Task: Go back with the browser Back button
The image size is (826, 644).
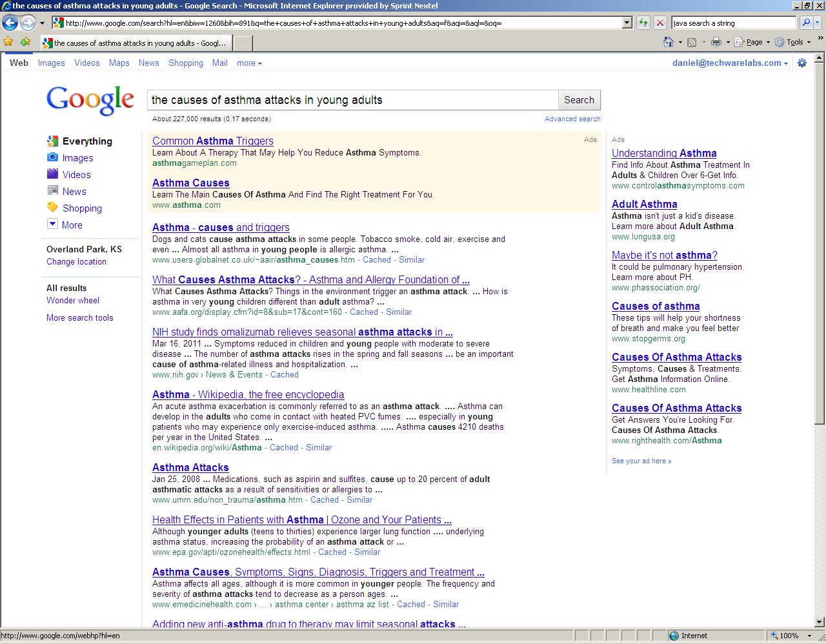Action: [10, 23]
